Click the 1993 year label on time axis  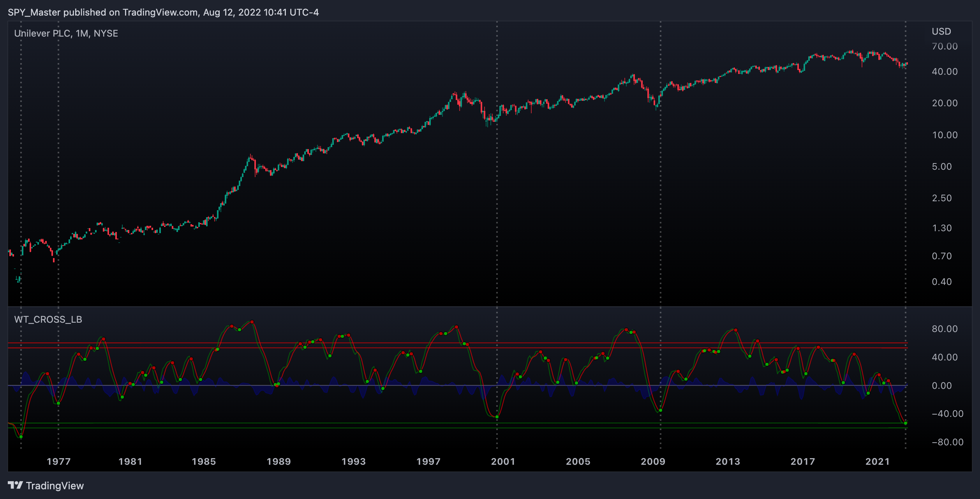click(x=354, y=462)
